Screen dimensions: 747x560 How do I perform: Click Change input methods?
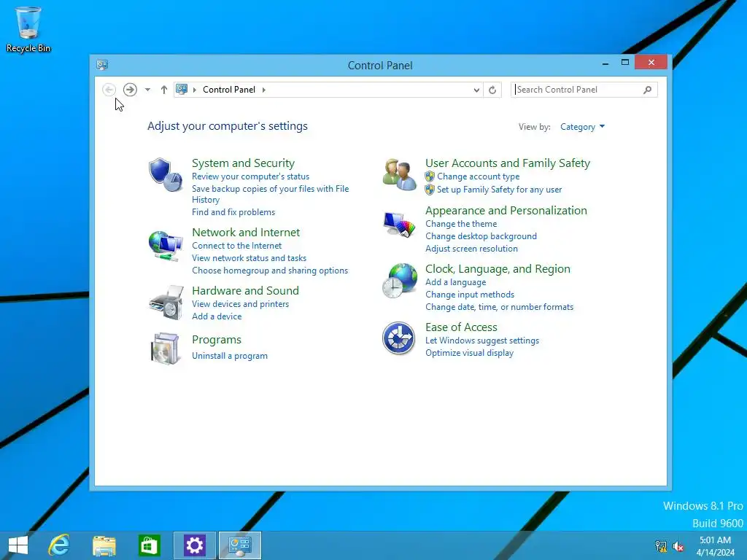click(469, 295)
